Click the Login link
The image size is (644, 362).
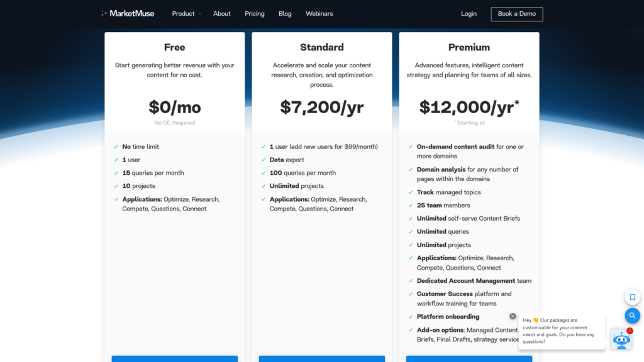pos(469,14)
